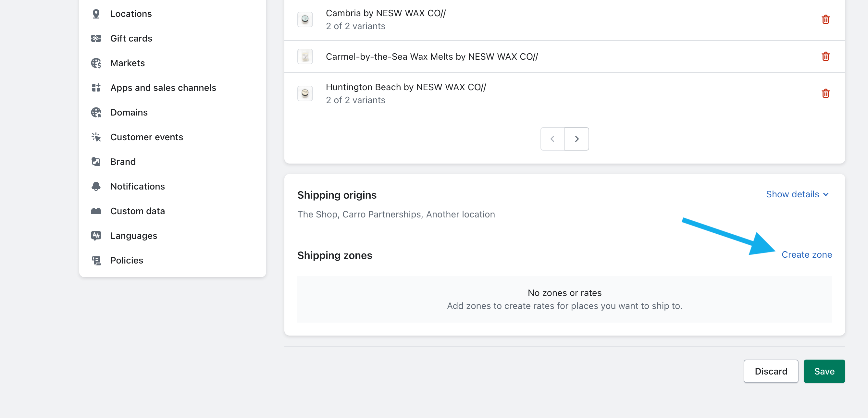
Task: Click the Cambria product thumbnail
Action: click(x=305, y=19)
